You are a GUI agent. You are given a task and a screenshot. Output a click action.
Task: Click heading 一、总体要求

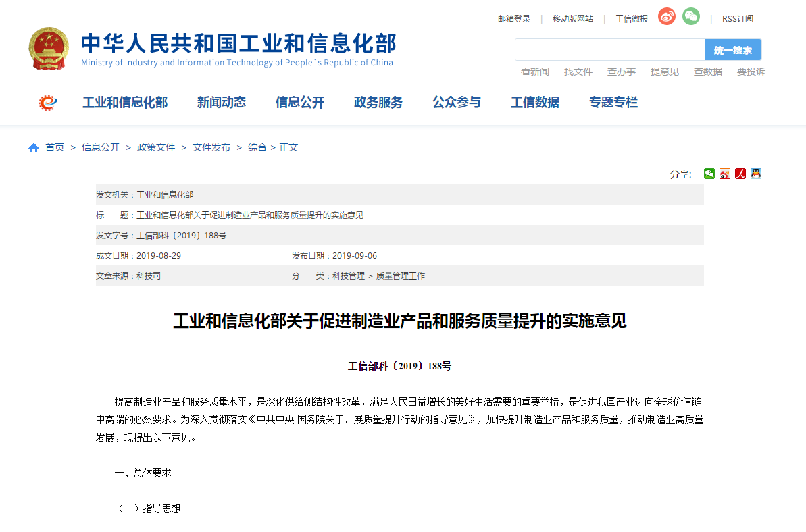(143, 473)
